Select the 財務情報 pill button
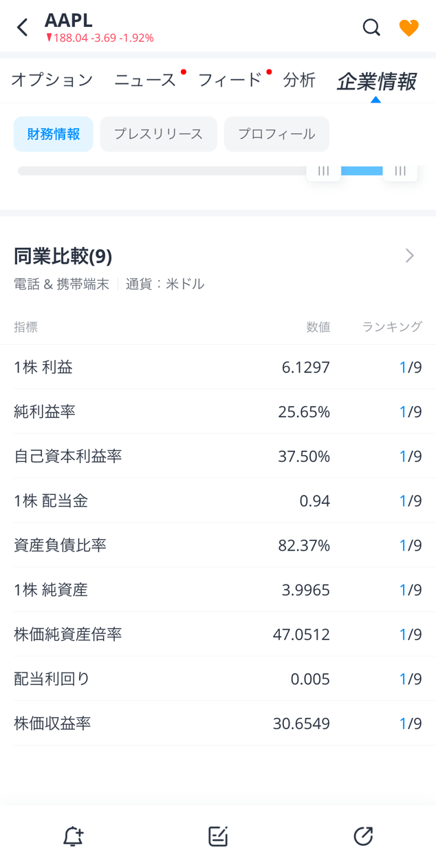This screenshot has height=868, width=436. coord(54,134)
